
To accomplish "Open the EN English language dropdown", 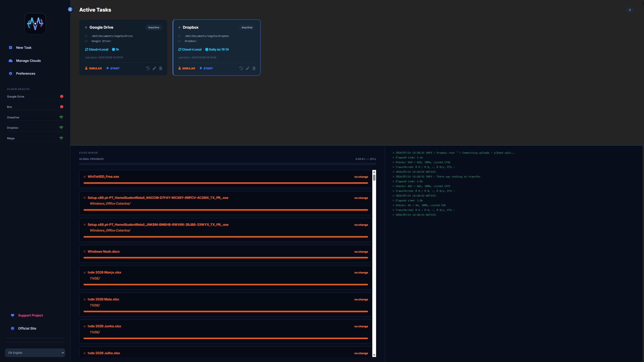I will click(35, 353).
